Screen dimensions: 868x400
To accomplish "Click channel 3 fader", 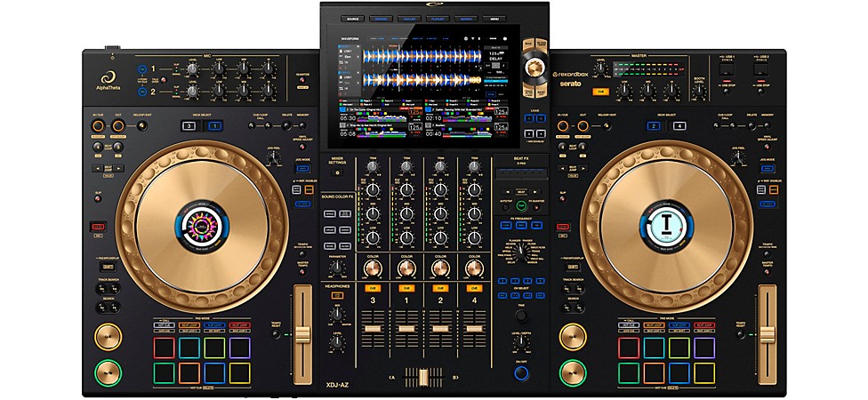I will coord(373,329).
